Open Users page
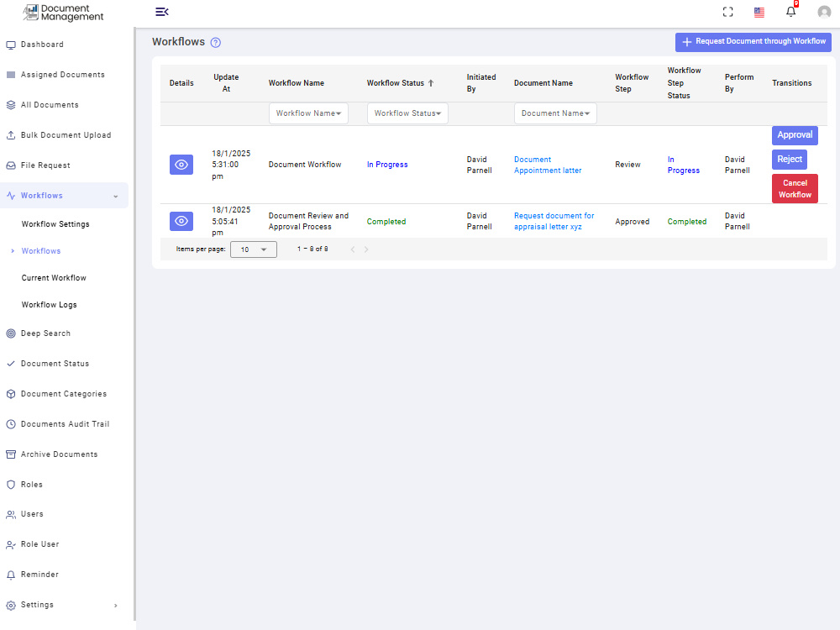840x630 pixels. tap(32, 514)
